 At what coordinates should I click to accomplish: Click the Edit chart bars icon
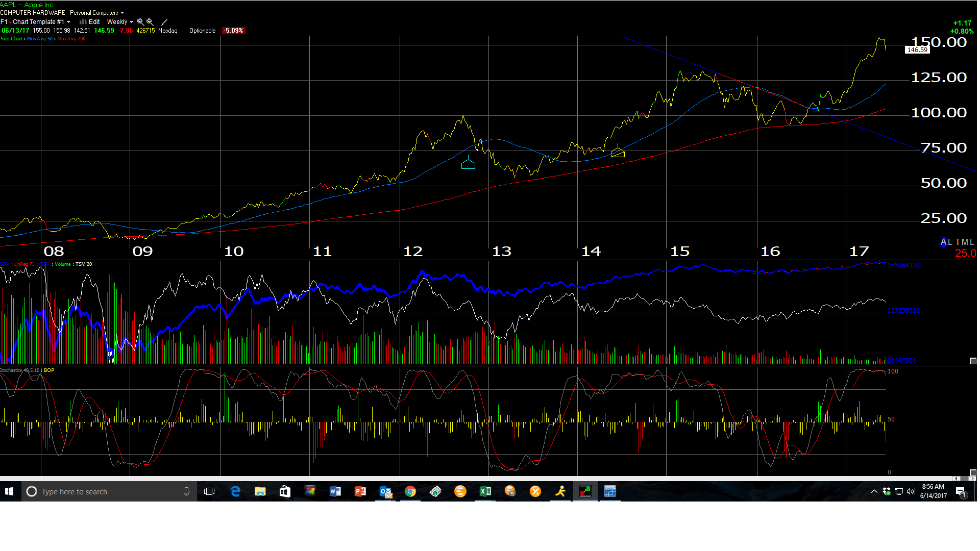click(83, 22)
